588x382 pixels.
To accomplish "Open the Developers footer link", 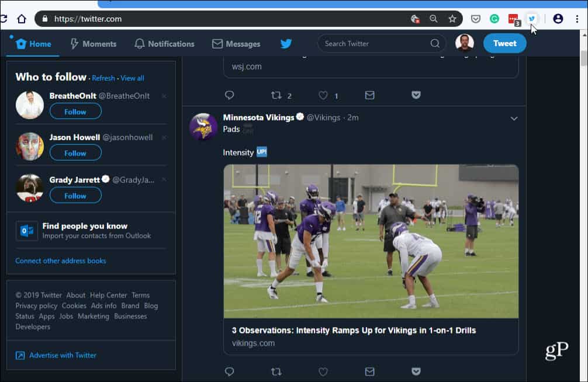I will (x=33, y=327).
